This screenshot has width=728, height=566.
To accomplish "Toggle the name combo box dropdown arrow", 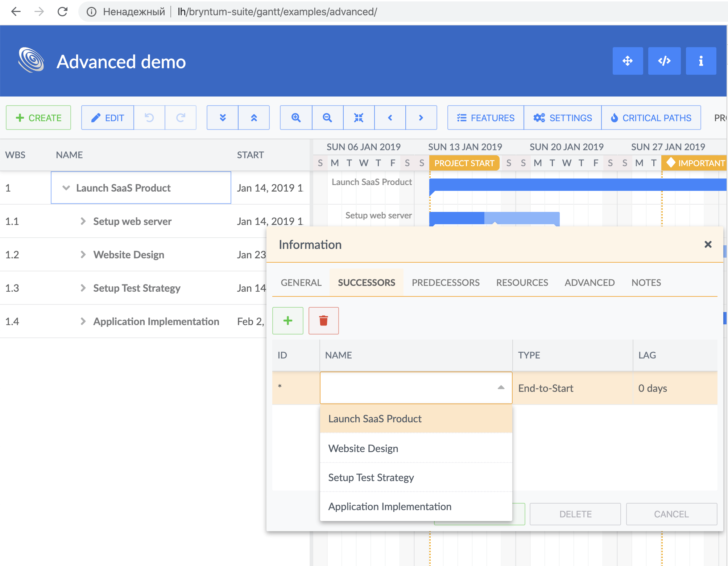I will point(501,388).
